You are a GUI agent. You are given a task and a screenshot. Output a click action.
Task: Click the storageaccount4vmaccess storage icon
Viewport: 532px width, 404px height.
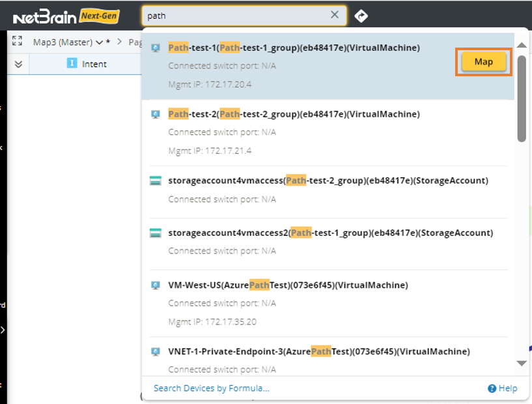[156, 180]
